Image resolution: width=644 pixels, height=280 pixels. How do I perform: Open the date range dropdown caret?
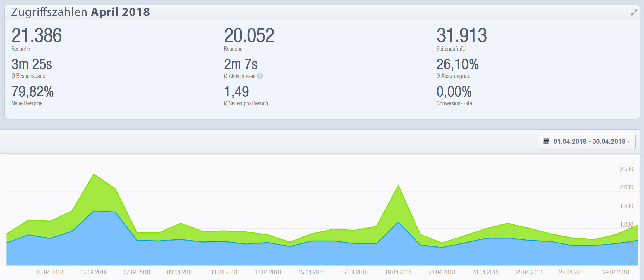point(628,142)
